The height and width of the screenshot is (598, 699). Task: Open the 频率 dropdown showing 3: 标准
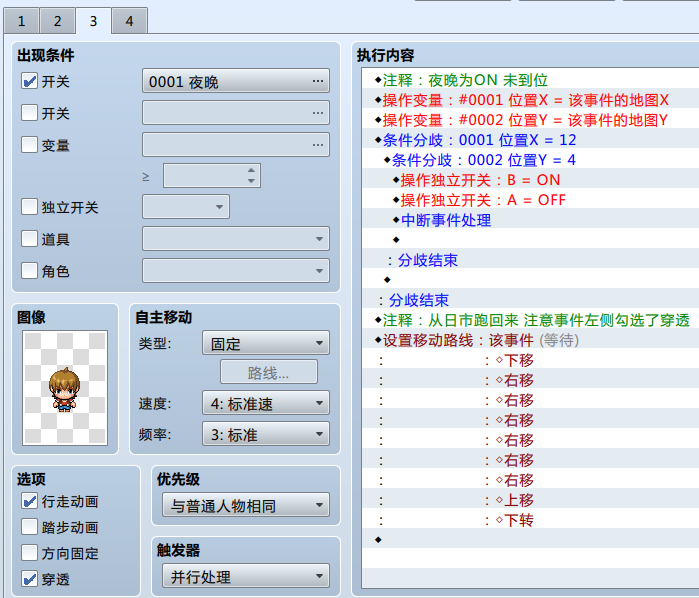pyautogui.click(x=266, y=434)
